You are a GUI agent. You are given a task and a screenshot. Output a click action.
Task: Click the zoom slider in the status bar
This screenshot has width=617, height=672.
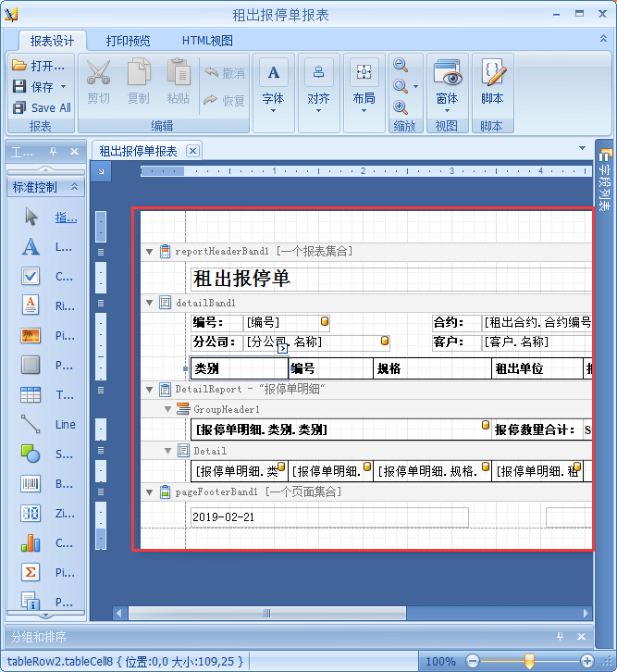pyautogui.click(x=529, y=661)
